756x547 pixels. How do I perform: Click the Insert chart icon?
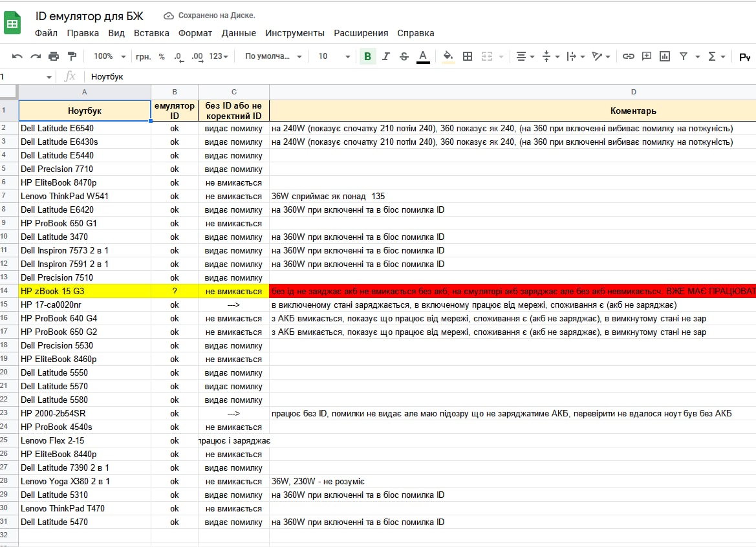(x=665, y=56)
